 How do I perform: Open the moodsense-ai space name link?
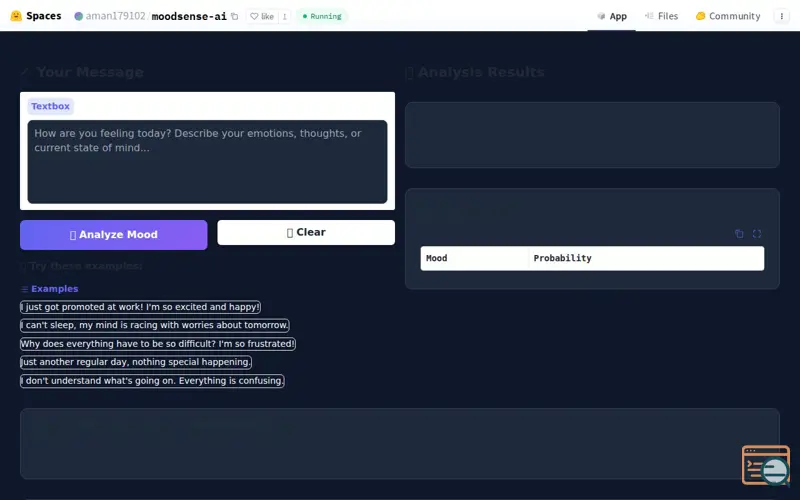(189, 16)
